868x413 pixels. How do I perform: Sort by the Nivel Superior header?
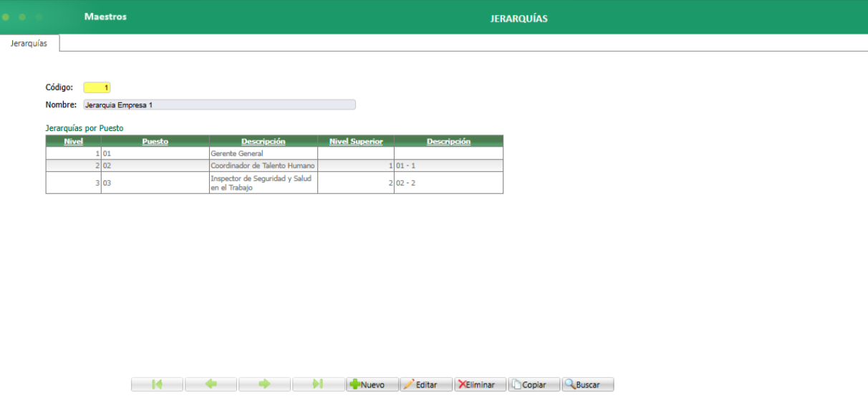356,140
